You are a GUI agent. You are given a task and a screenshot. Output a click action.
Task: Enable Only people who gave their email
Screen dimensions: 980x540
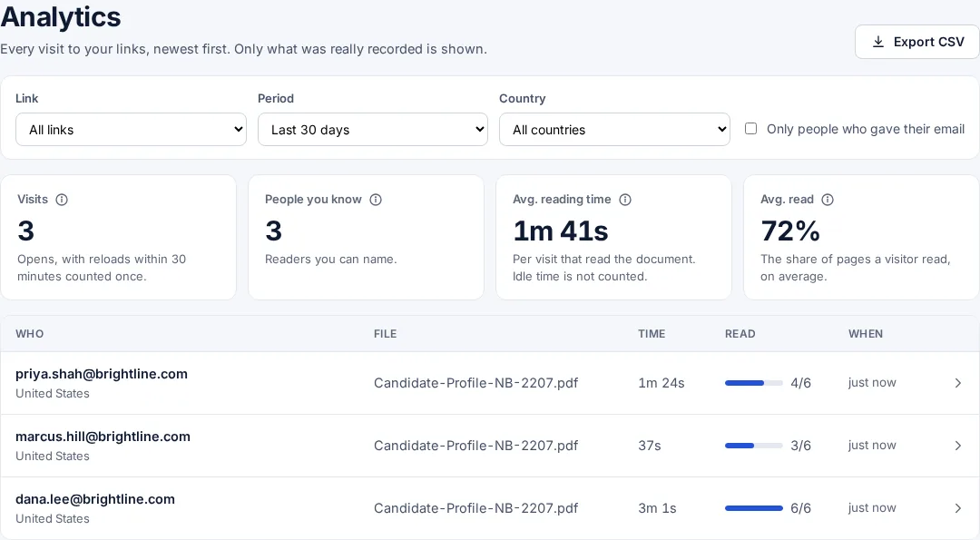(x=750, y=129)
